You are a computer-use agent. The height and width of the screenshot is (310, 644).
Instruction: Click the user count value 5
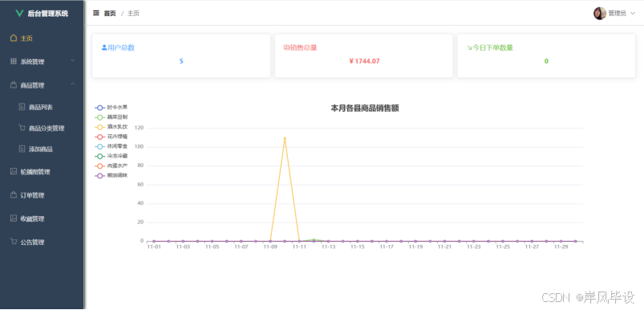(x=181, y=61)
